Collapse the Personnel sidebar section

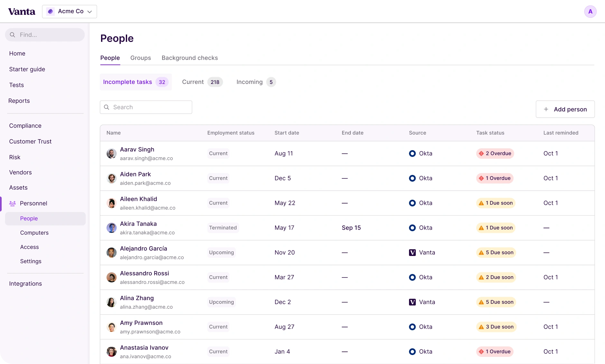33,204
